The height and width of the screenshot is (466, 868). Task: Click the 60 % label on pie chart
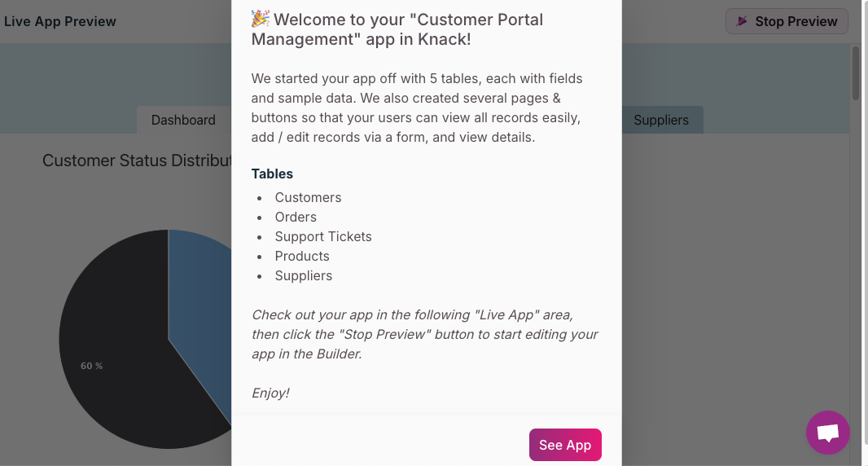(x=91, y=366)
